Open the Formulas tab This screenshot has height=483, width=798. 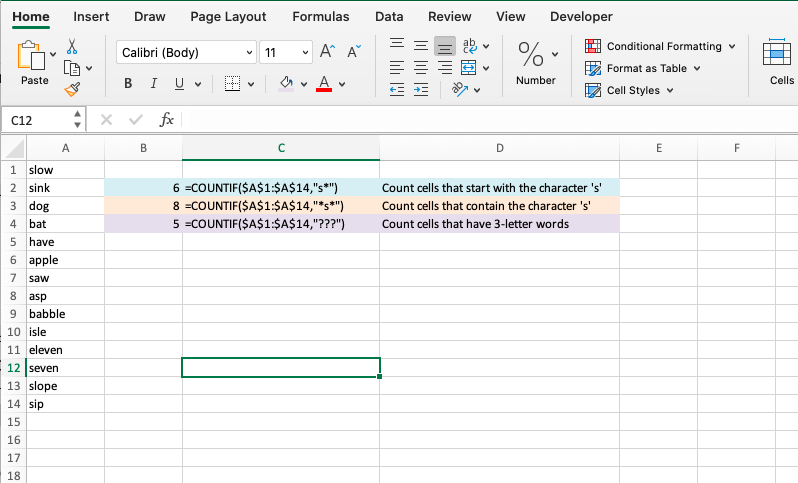321,17
